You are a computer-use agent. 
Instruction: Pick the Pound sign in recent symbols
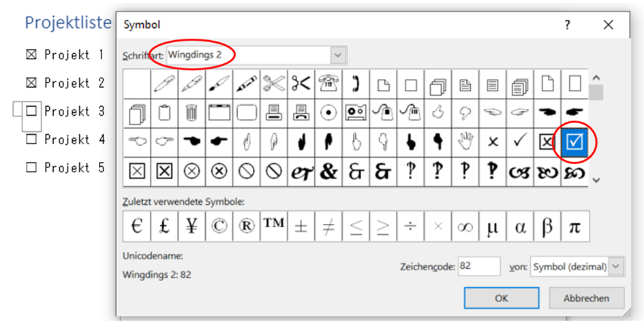[x=164, y=227]
